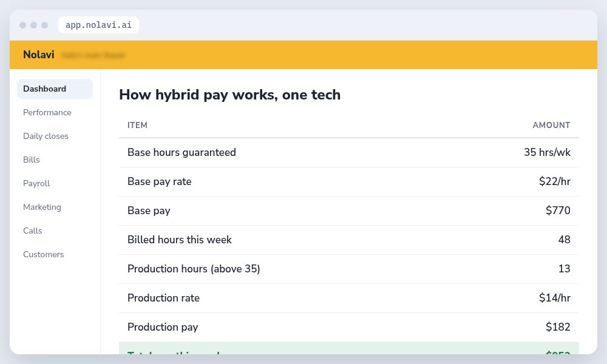Image resolution: width=607 pixels, height=364 pixels.
Task: Click the app.nolavi.ai address bar
Action: pos(98,25)
